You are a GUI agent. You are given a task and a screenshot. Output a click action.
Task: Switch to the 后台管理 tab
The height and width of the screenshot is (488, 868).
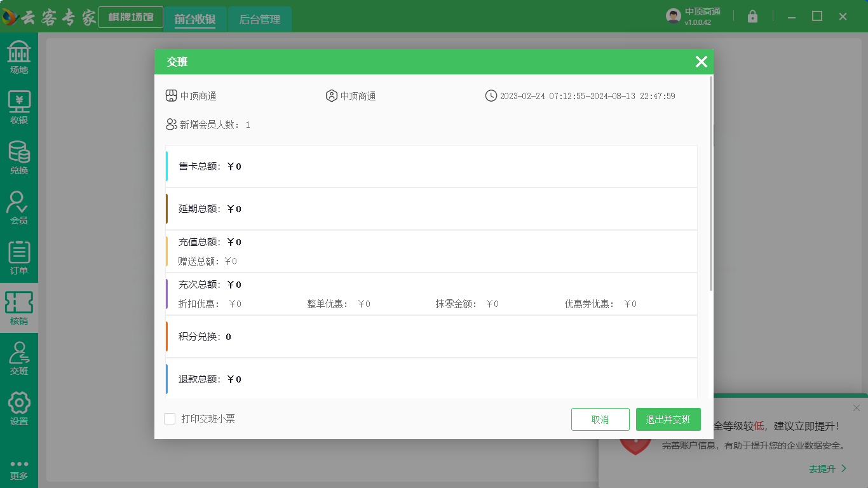[x=259, y=19]
